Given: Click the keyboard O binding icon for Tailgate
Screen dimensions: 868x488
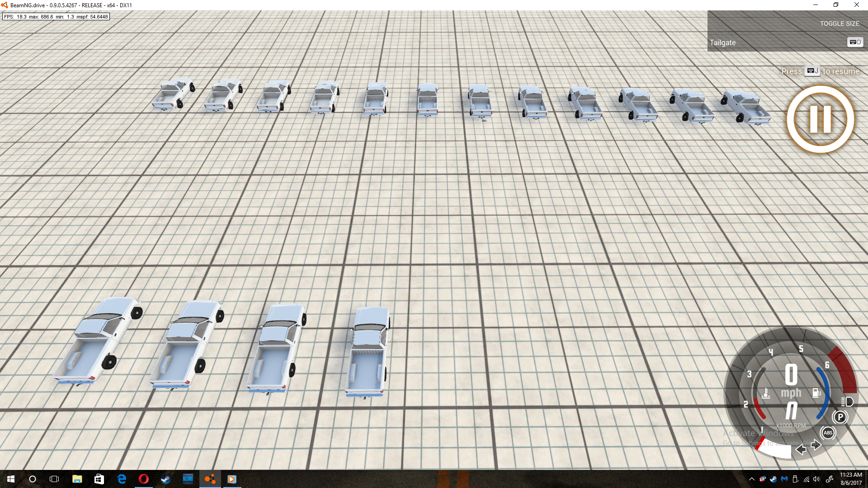Looking at the screenshot, I should 855,42.
